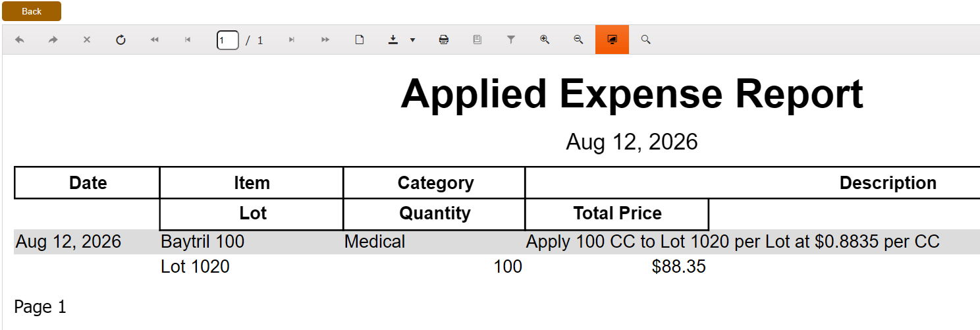Screen dimensions: 980x330
Task: Go to the previous page
Action: click(x=188, y=40)
